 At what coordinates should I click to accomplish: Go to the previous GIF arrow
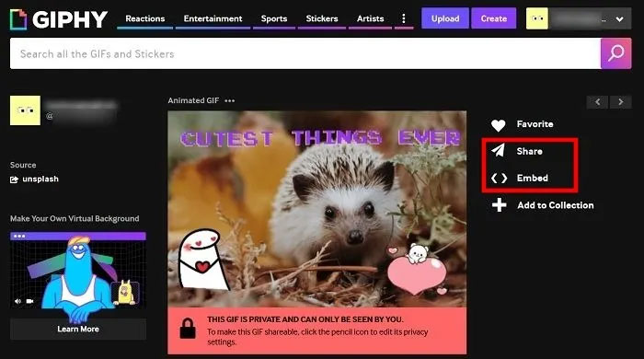tap(598, 102)
